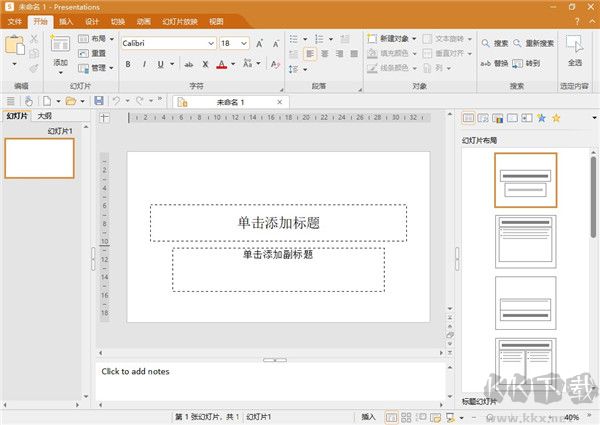The height and width of the screenshot is (425, 600).
Task: Click the slide sorter grid view icon
Action: pyautogui.click(x=406, y=417)
